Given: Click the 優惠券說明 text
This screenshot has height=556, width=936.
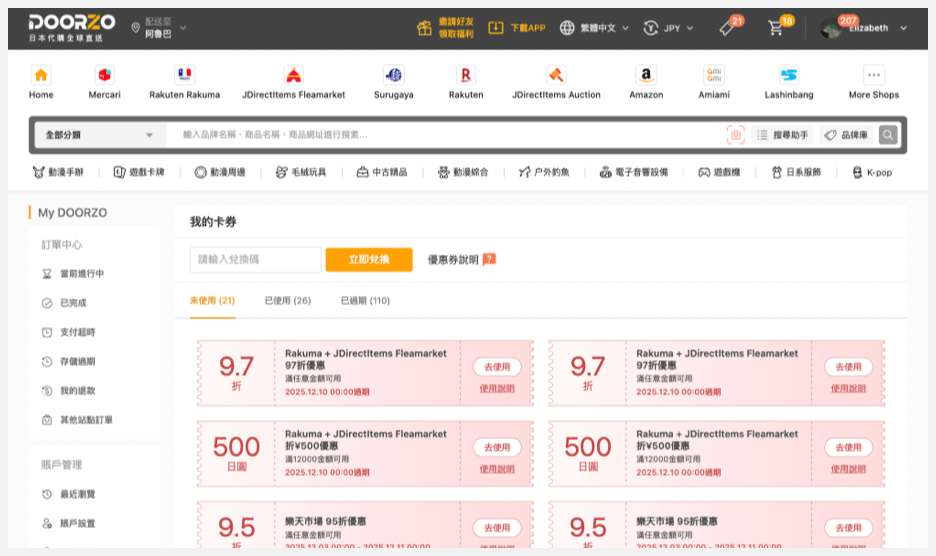Looking at the screenshot, I should pyautogui.click(x=452, y=259).
